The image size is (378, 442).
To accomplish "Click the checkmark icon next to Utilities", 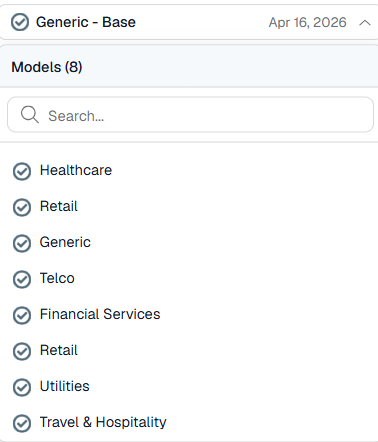I will coord(22,387).
